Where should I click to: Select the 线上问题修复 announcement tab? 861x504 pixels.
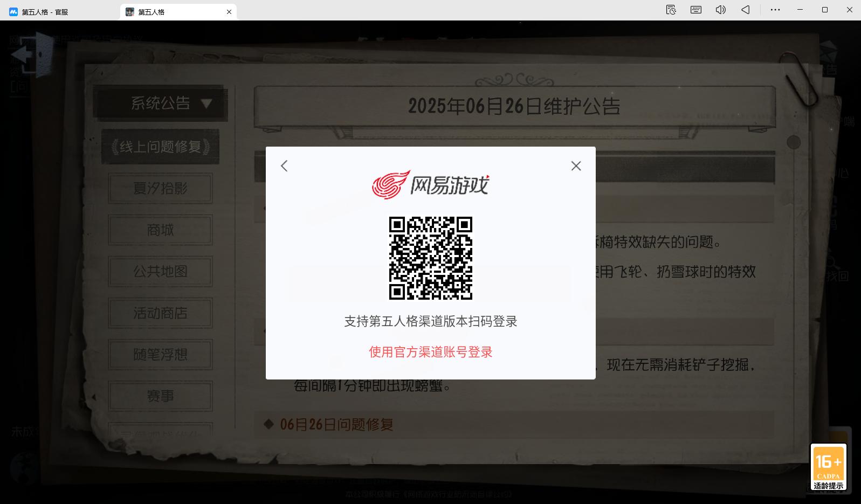[x=160, y=147]
